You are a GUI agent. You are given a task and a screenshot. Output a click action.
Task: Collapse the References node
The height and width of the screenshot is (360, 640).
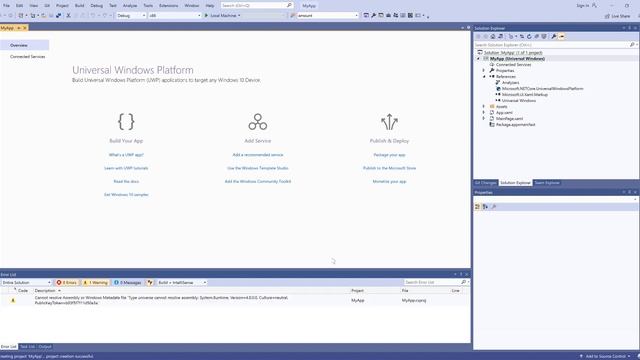point(484,77)
